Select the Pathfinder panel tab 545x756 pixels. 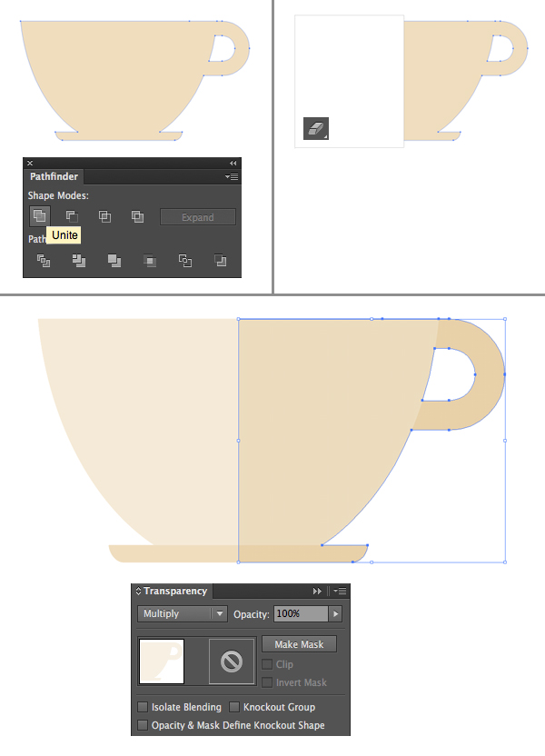coord(54,177)
